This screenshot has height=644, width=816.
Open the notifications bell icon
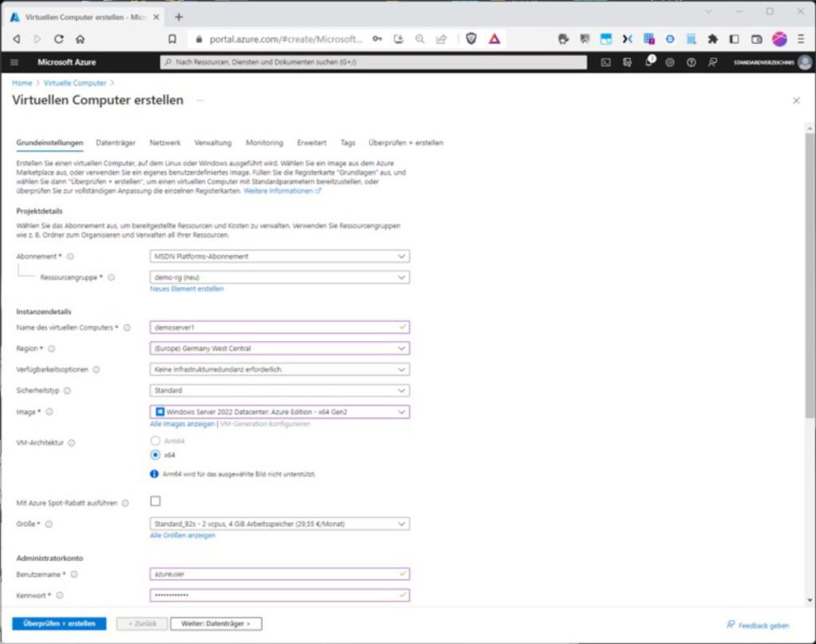click(649, 62)
